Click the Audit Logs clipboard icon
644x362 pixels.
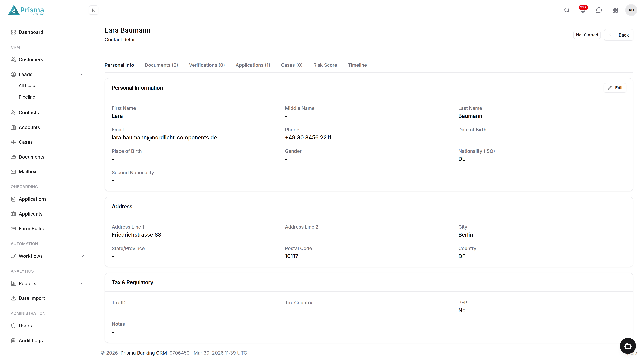[13, 341]
